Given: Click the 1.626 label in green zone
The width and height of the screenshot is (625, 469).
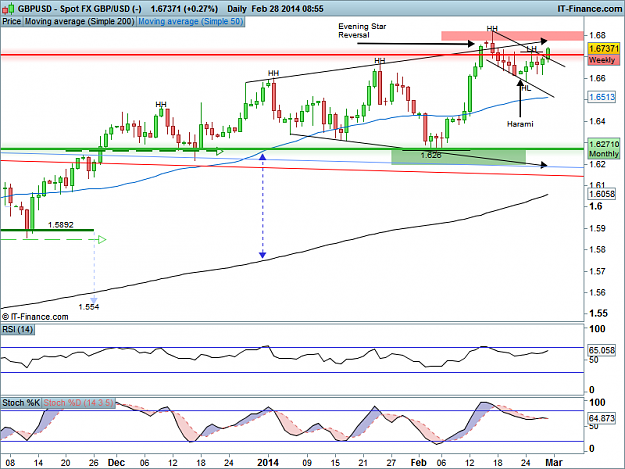Looking at the screenshot, I should (431, 155).
